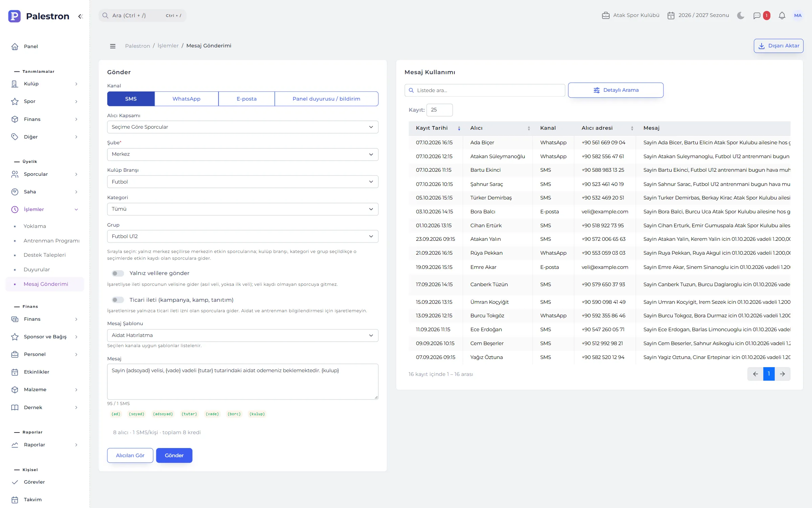Image resolution: width=812 pixels, height=508 pixels.
Task: Click the Dışarı Aktar export button
Action: tap(779, 46)
